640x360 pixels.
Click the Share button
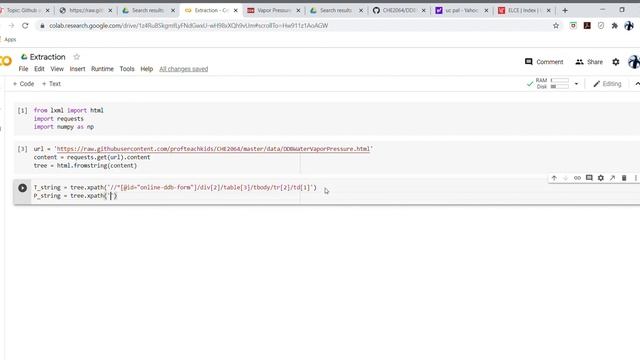[x=589, y=62]
